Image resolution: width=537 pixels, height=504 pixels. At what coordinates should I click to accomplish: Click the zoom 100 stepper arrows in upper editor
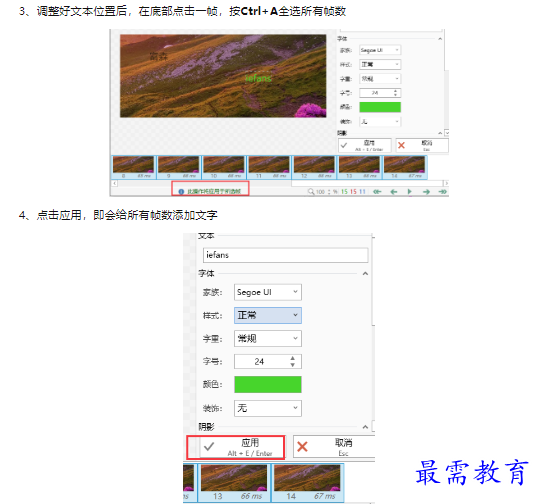[329, 192]
